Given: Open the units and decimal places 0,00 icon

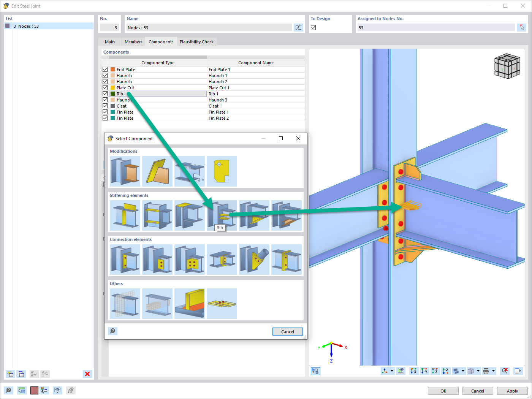Looking at the screenshot, I should 22,390.
